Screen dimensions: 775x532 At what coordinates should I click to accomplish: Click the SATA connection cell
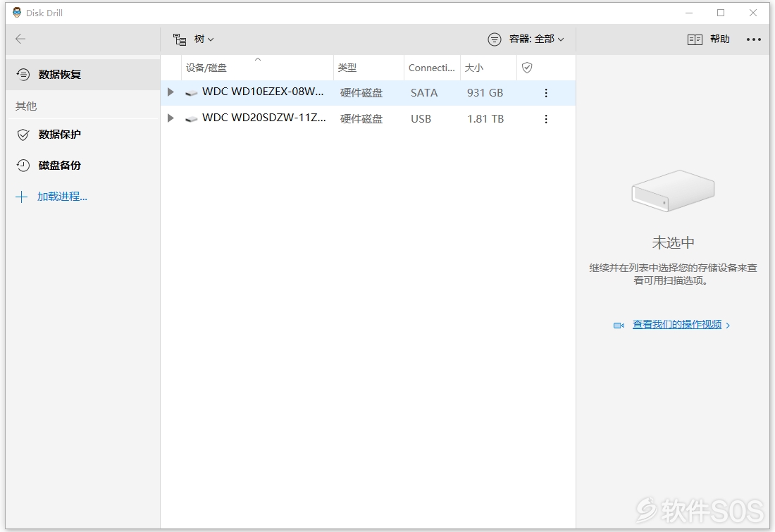click(x=424, y=93)
